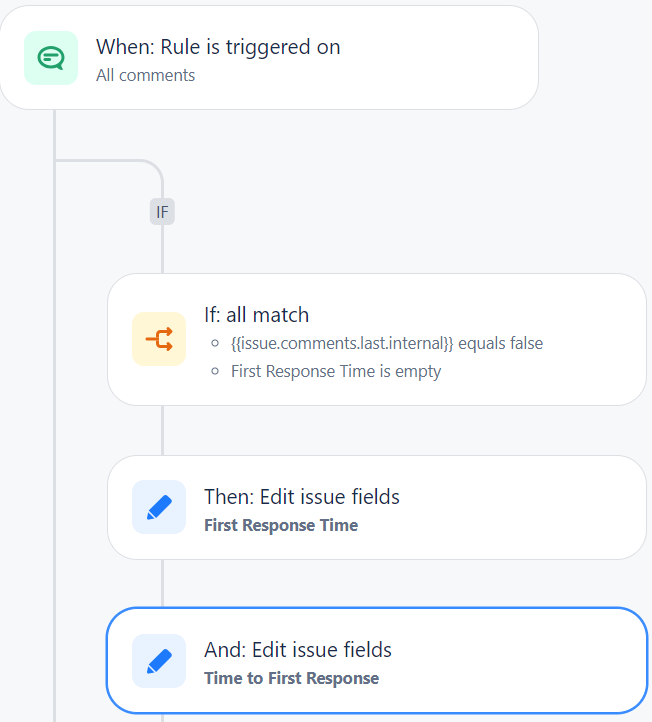Open the And: Edit issue fields heading
This screenshot has height=722, width=652.
coord(298,650)
